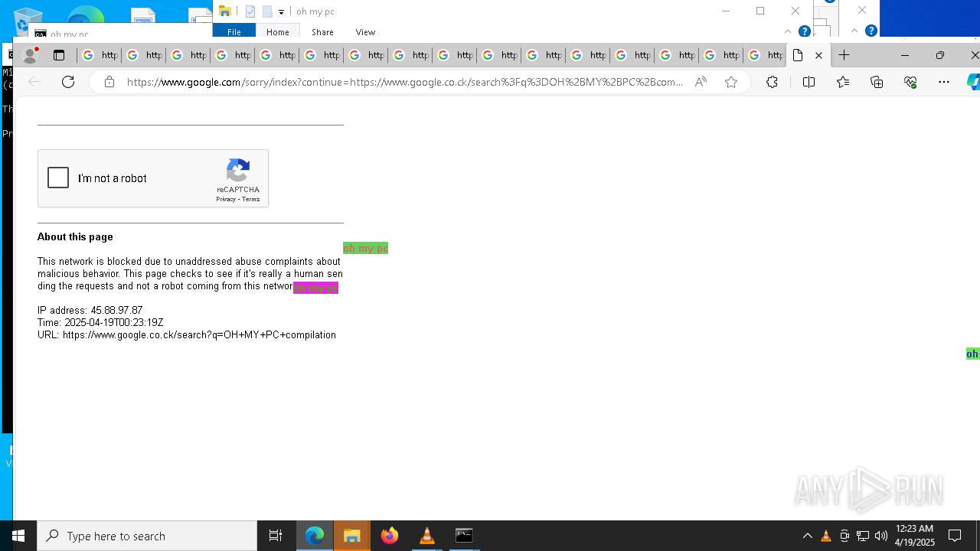Close the active Edge tab
The width and height of the screenshot is (980, 551).
(818, 55)
